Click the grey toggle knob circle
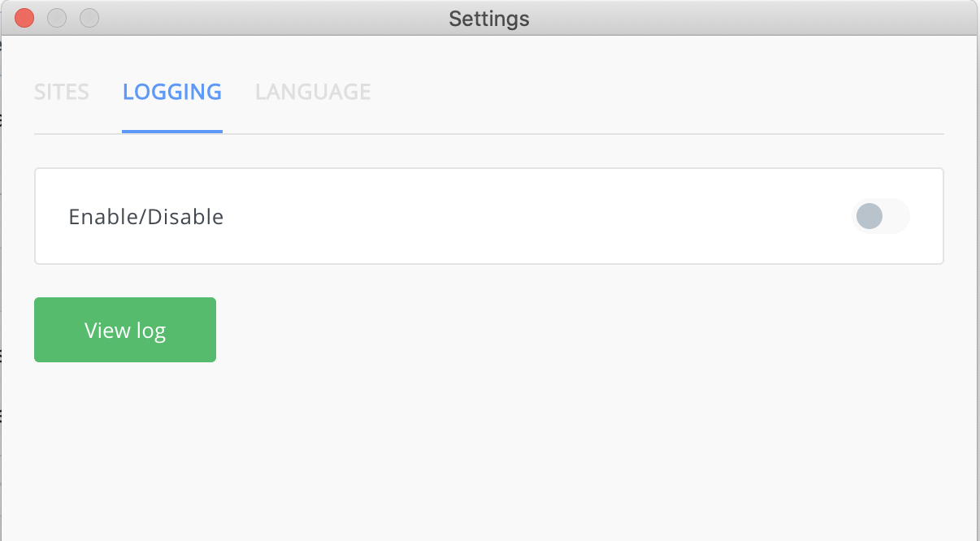Screen dimensions: 980x541 [x=869, y=216]
